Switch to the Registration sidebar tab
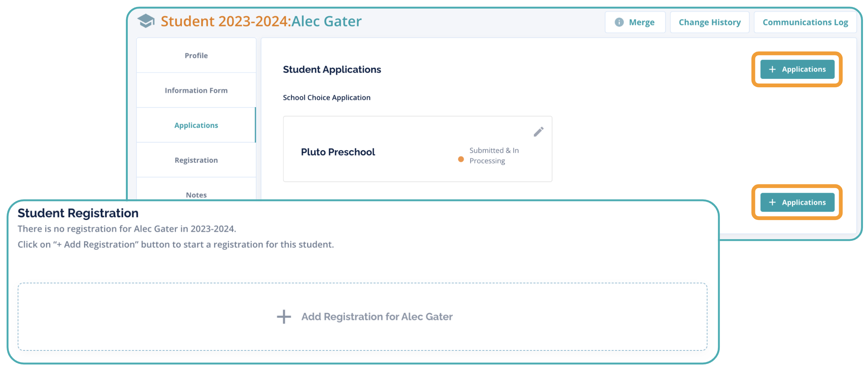Image resolution: width=868 pixels, height=370 pixels. pos(196,160)
